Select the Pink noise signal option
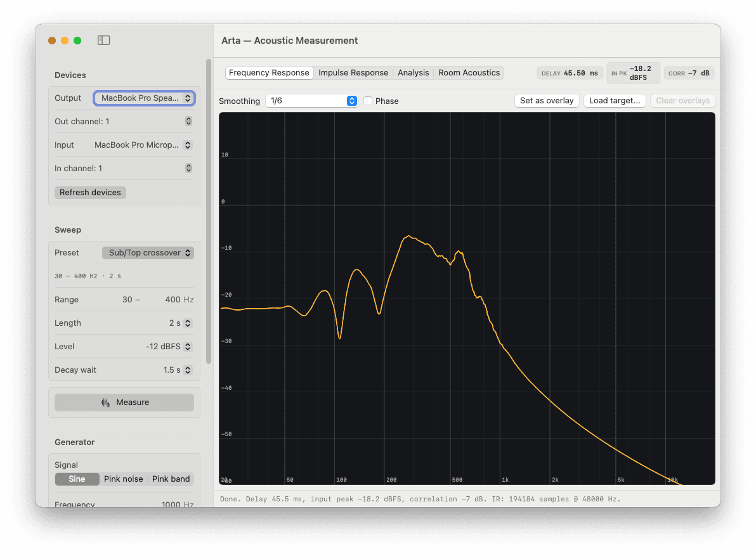The image size is (756, 554). point(124,479)
